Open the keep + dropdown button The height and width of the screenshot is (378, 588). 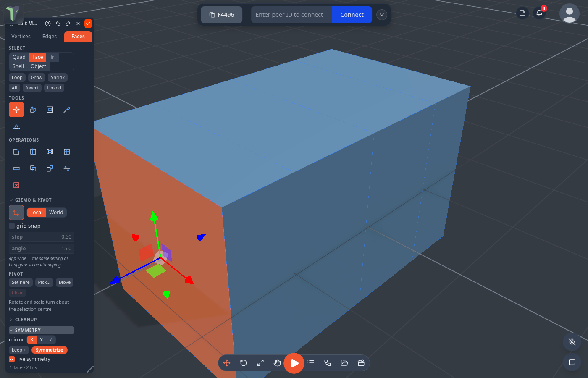[19, 350]
